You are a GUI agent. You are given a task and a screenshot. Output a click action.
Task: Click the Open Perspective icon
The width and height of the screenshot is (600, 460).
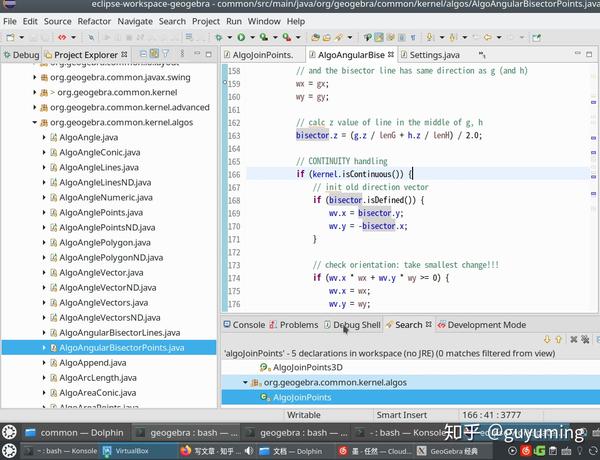tap(536, 37)
